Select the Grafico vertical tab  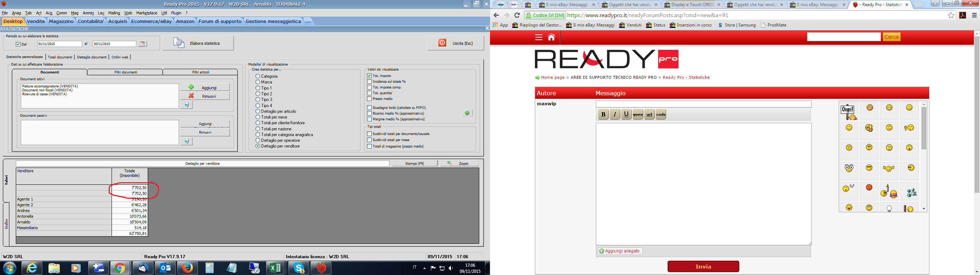[x=6, y=224]
